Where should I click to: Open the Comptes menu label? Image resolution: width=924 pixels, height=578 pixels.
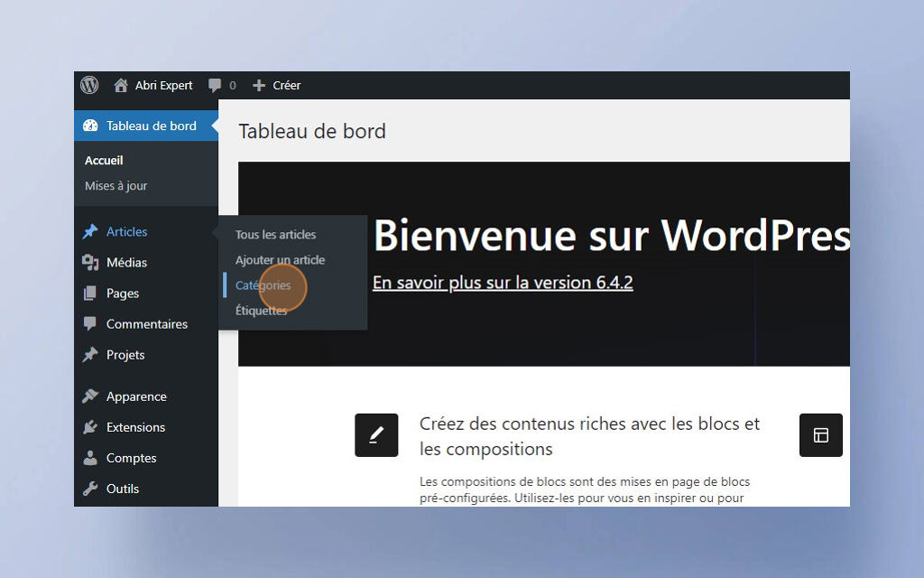click(x=132, y=458)
